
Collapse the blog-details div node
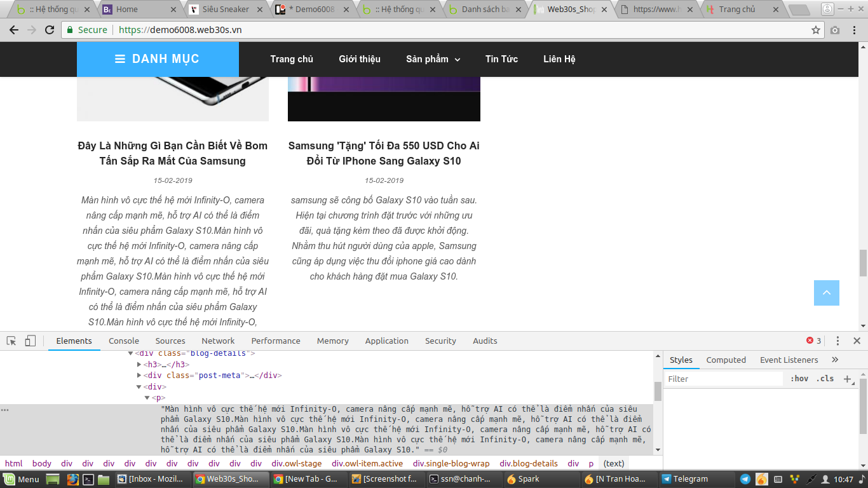(131, 353)
